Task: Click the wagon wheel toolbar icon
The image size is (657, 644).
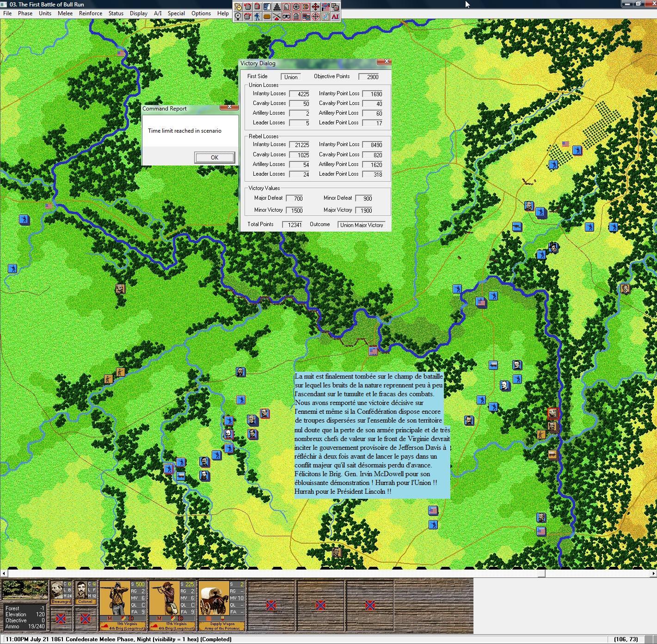Action: point(296,7)
